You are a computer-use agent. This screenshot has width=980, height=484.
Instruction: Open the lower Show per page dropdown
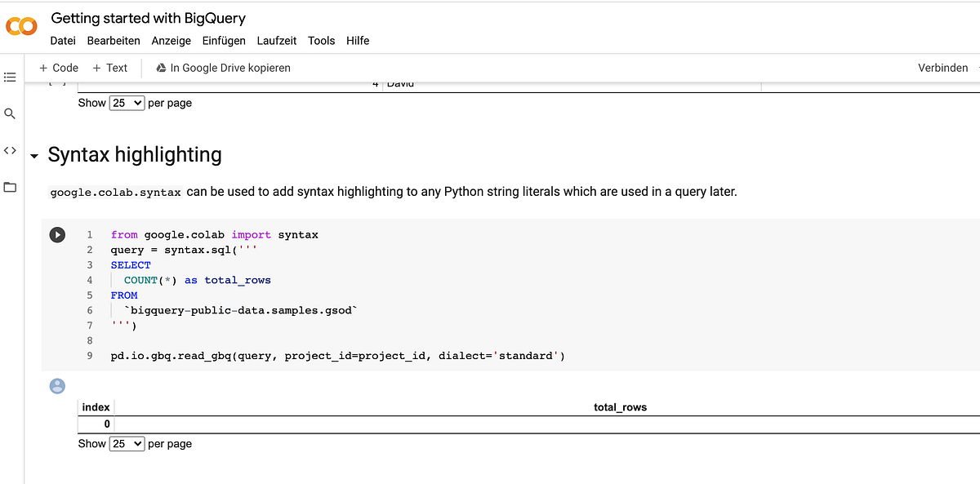click(x=127, y=443)
